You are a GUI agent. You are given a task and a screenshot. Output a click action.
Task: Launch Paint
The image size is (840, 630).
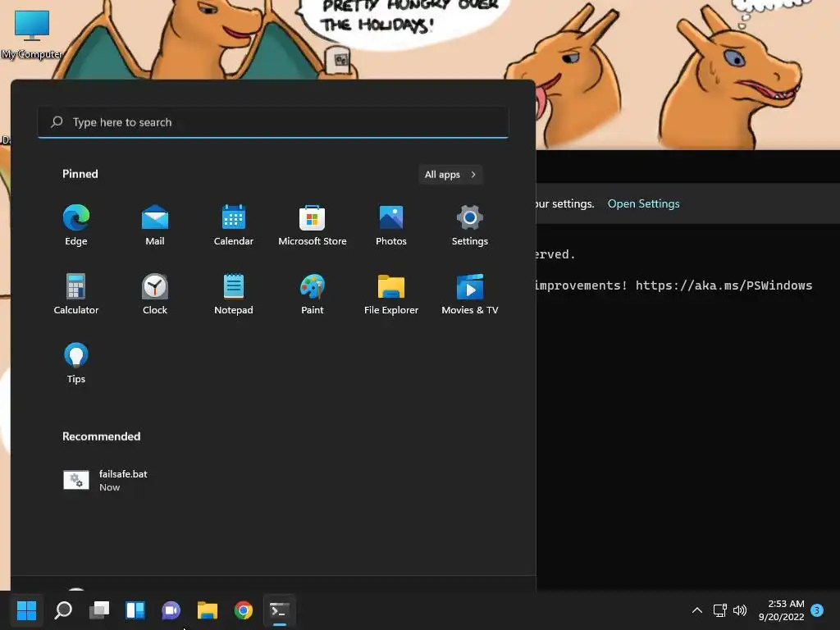tap(313, 294)
